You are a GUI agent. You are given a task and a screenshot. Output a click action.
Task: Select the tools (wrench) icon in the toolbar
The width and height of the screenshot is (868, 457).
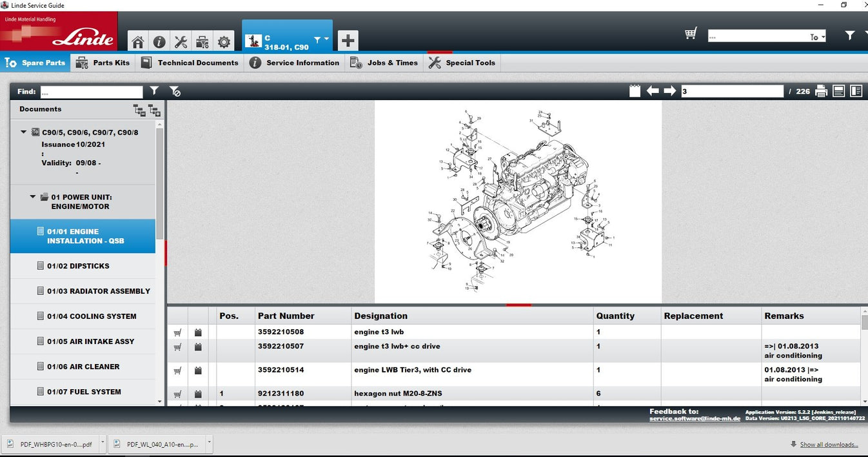(x=181, y=41)
